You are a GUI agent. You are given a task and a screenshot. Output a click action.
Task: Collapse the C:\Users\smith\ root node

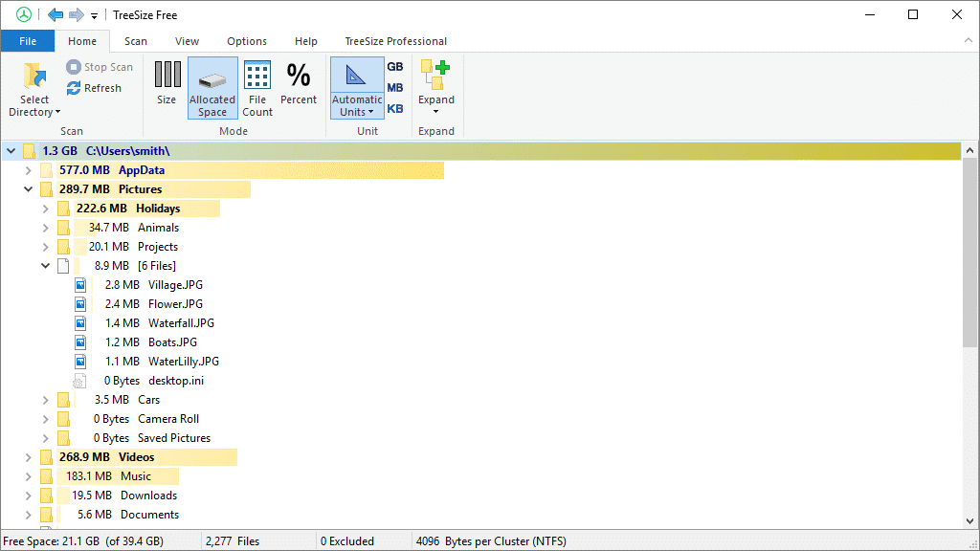pos(11,150)
